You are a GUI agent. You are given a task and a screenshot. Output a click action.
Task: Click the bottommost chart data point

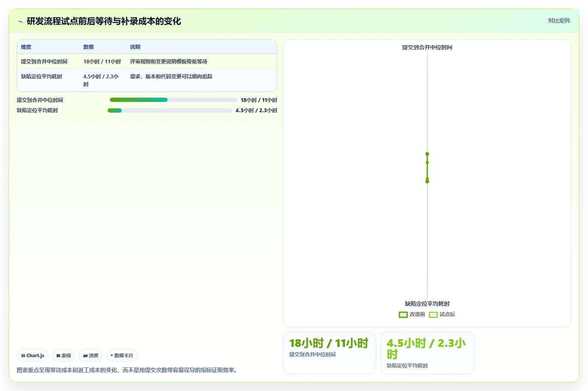point(427,182)
